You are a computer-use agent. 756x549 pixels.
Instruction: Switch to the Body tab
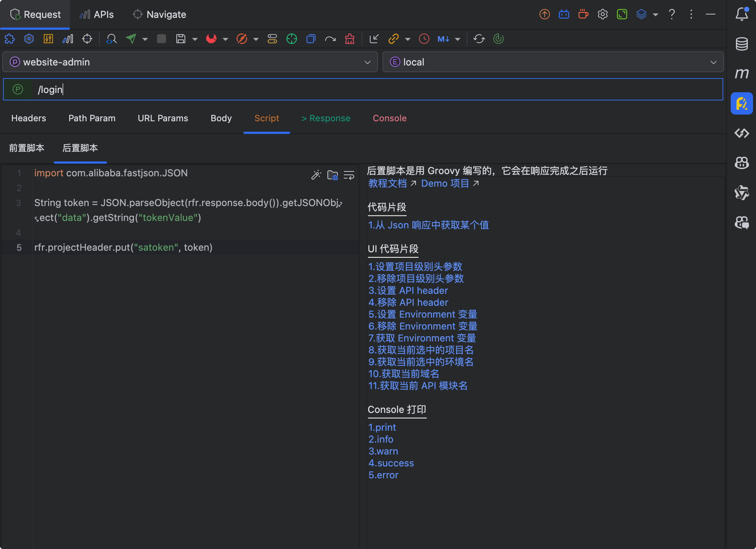click(221, 118)
